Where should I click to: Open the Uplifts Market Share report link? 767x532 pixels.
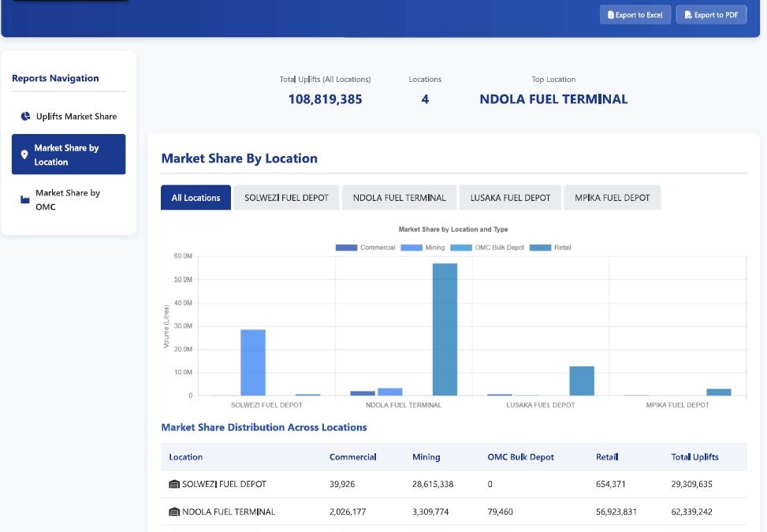[x=76, y=117]
